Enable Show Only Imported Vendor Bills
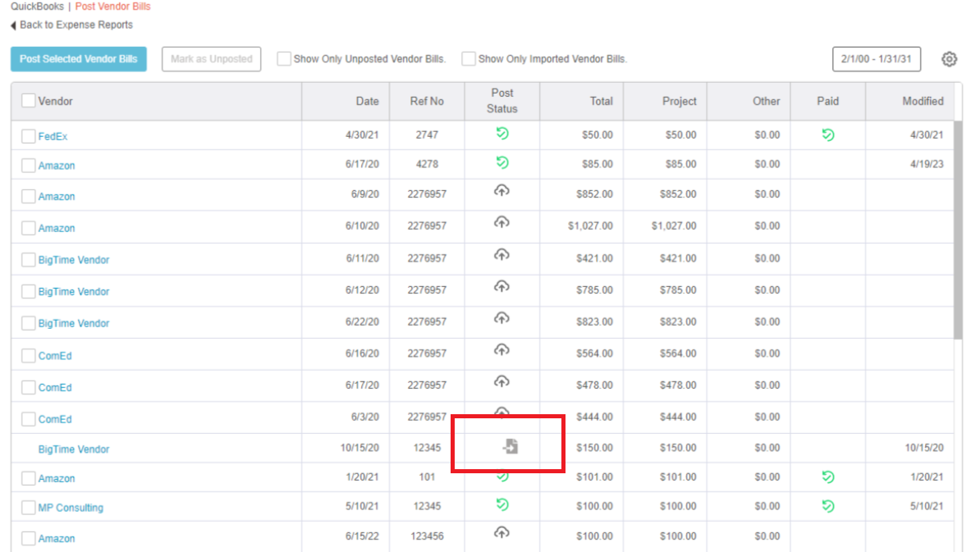Viewport: 980px width, 552px height. click(x=468, y=59)
